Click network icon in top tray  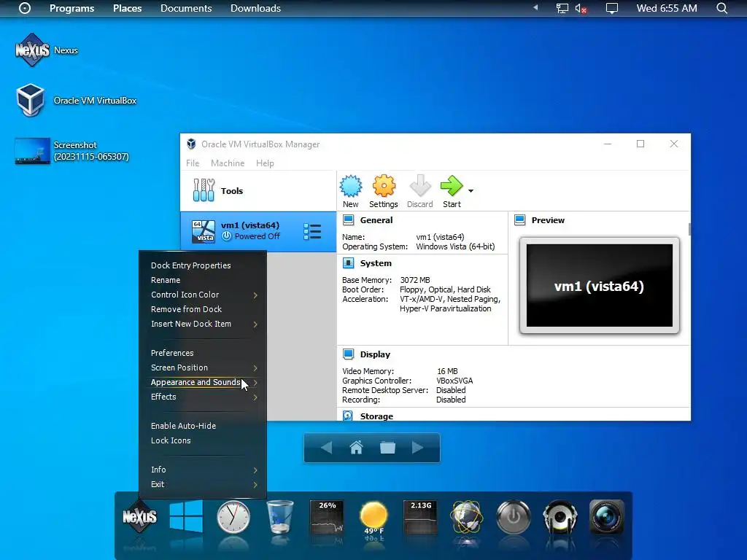pyautogui.click(x=562, y=8)
